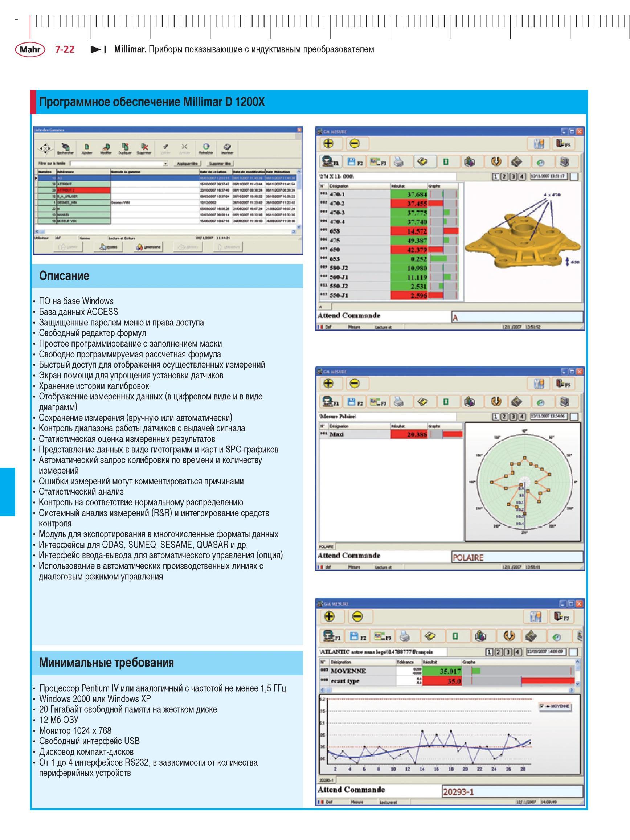Click the green rectangle icon in the ATLANTIC window
The width and height of the screenshot is (630, 840).
[455, 636]
